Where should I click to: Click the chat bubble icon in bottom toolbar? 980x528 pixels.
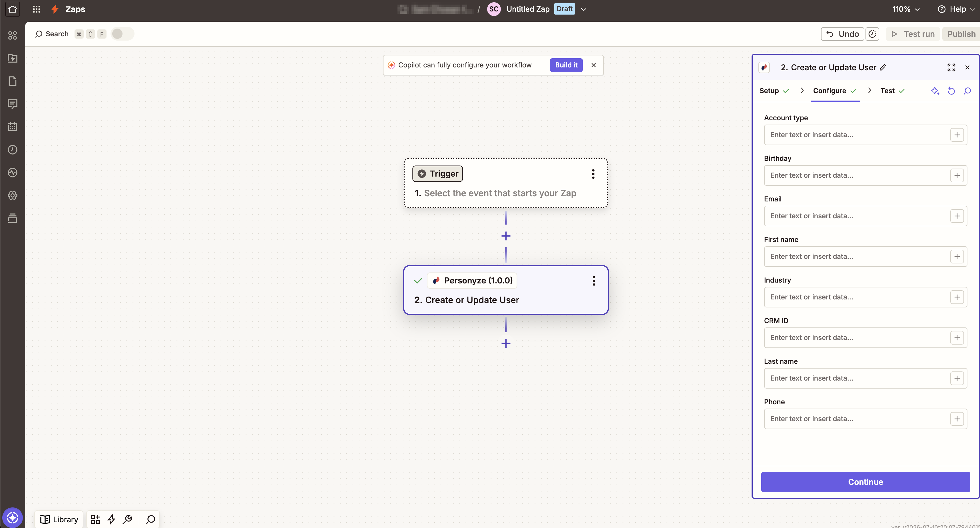(x=151, y=519)
